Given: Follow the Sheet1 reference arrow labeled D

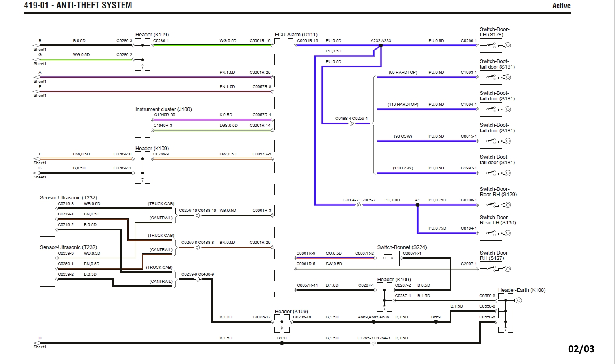Looking at the screenshot, I should coord(37,343).
